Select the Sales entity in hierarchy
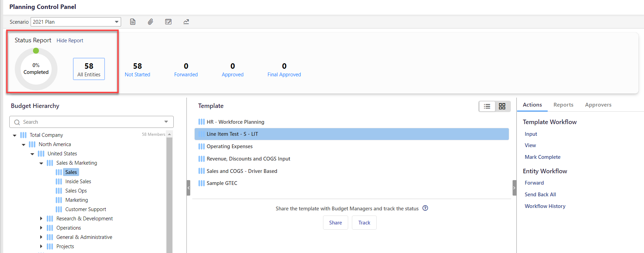This screenshot has height=253, width=644. coord(71,172)
